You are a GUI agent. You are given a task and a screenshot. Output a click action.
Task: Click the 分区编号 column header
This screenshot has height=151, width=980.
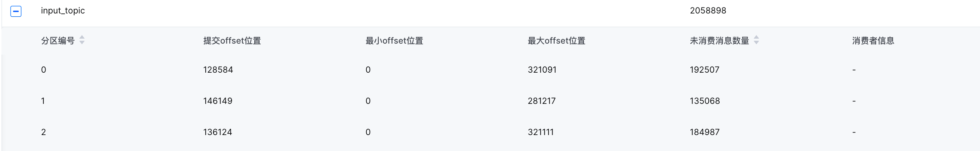tap(58, 40)
